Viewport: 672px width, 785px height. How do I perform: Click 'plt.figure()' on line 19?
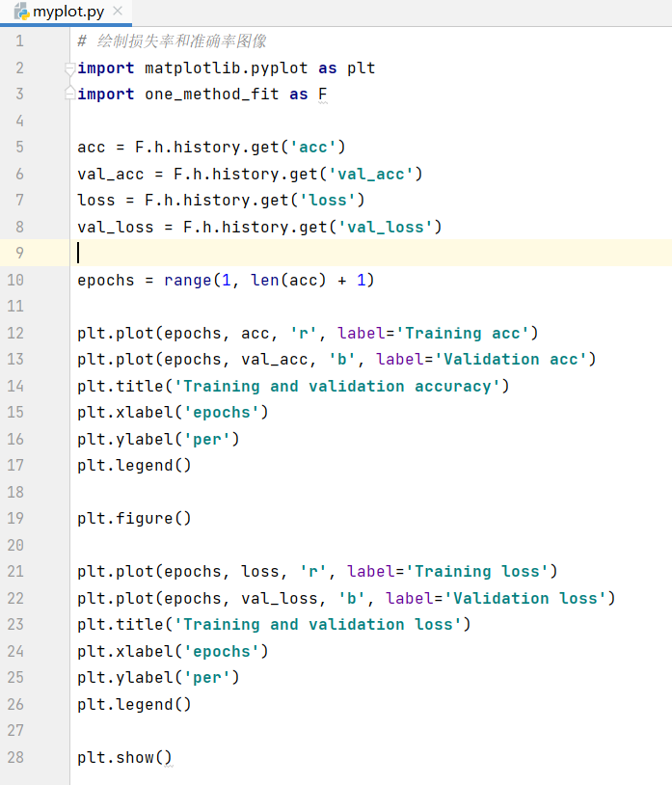[x=134, y=518]
